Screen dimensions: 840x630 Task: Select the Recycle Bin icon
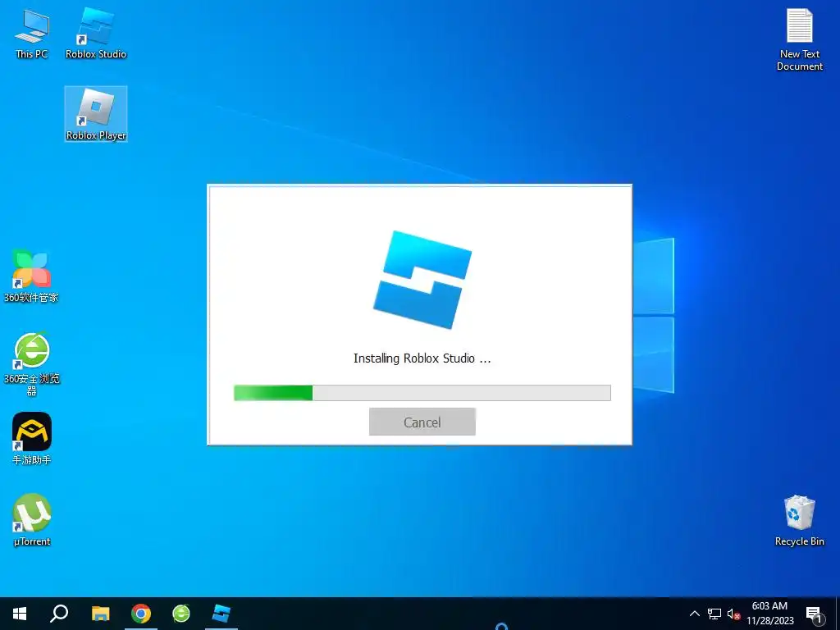799,521
